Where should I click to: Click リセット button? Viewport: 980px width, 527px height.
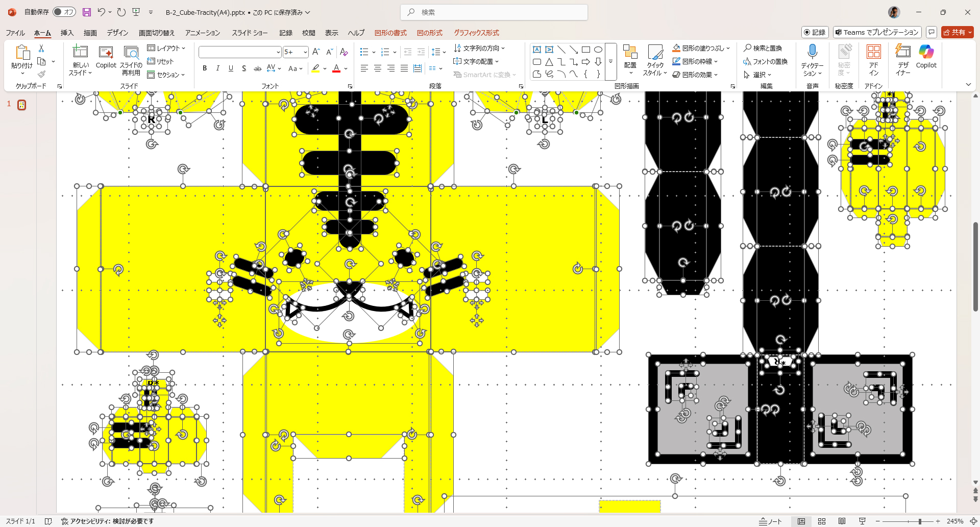click(161, 61)
